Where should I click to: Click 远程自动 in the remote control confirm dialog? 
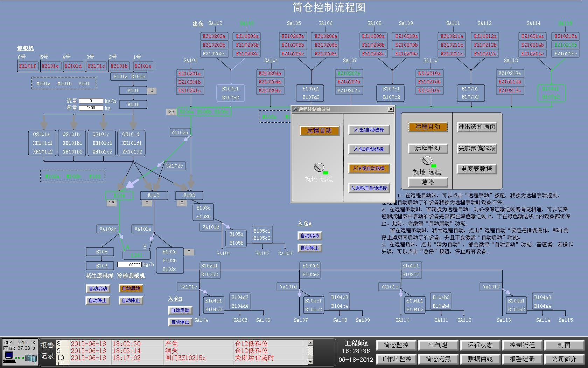click(x=319, y=131)
